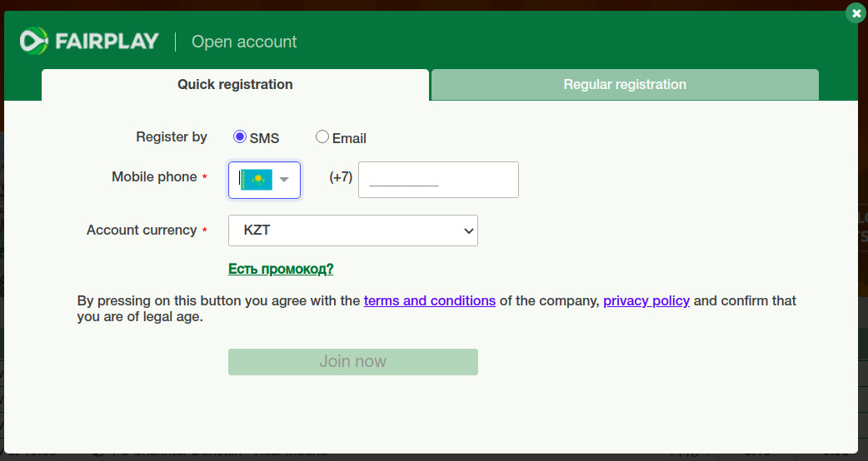The height and width of the screenshot is (461, 868).
Task: Click the Mobile phone field label
Action: tap(154, 177)
